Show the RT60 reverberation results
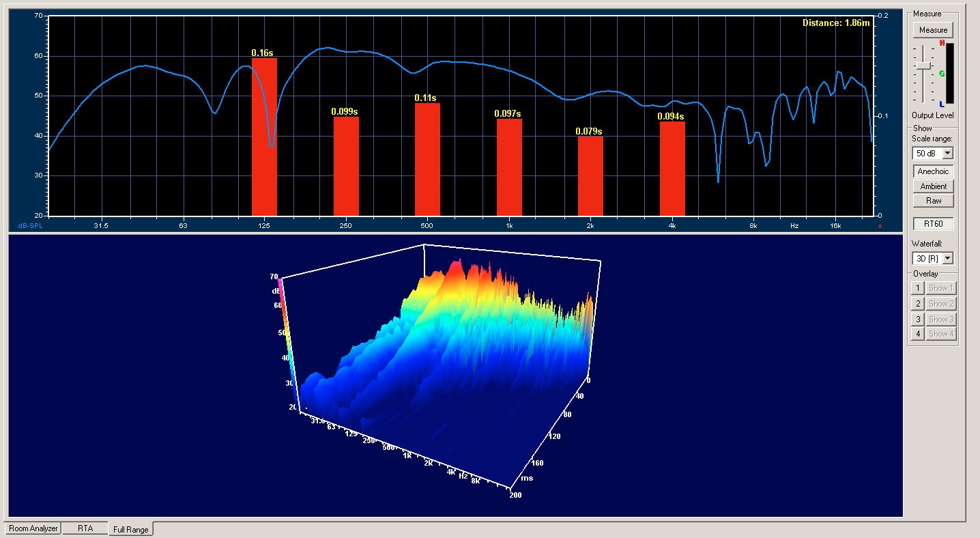The height and width of the screenshot is (538, 980). tap(933, 223)
